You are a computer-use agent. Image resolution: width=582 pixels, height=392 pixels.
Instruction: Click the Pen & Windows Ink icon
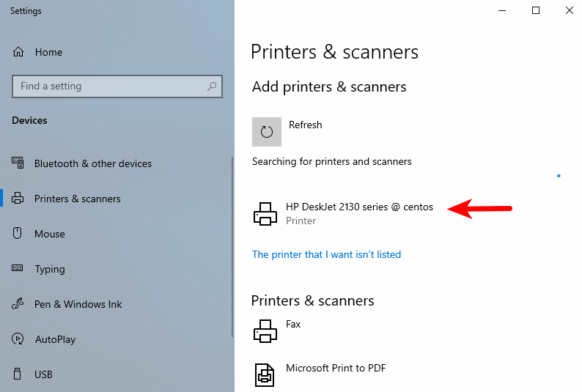pos(19,304)
